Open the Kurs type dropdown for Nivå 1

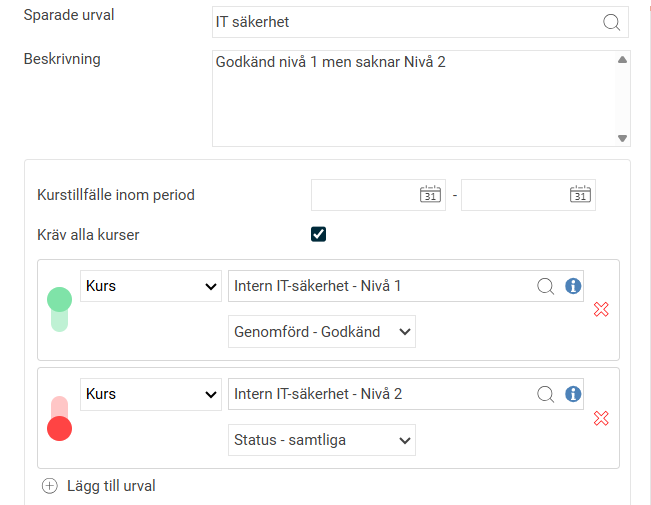151,286
